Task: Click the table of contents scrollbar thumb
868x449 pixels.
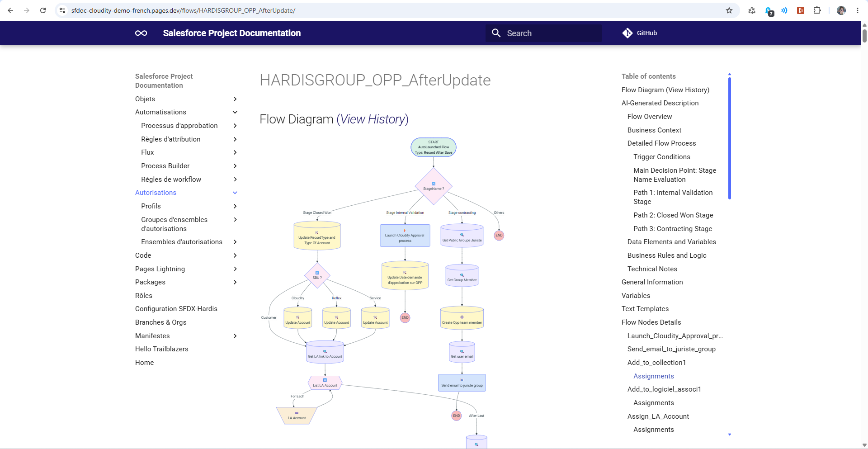Action: pos(730,138)
